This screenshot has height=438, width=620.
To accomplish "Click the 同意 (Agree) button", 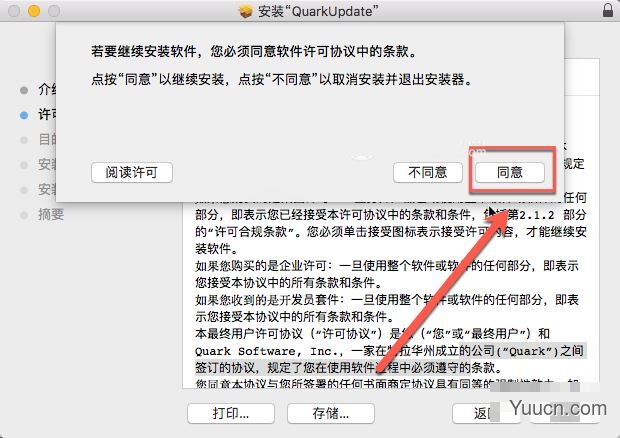I will 510,172.
